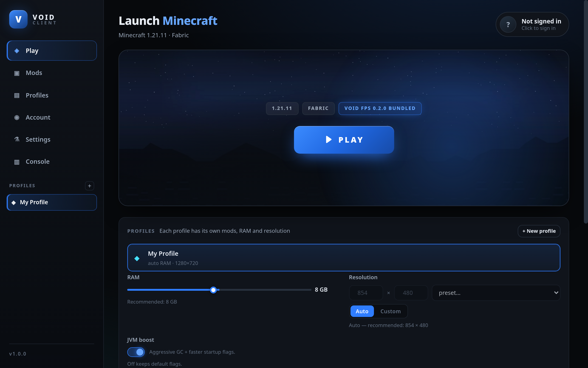This screenshot has height=368, width=588.
Task: Open the Mods page
Action: click(52, 73)
